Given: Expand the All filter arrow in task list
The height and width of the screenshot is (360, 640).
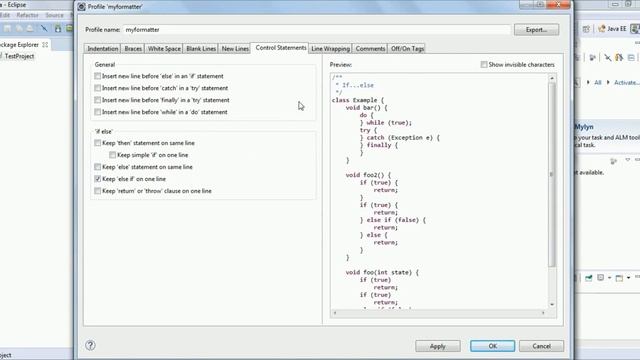Looking at the screenshot, I should [x=588, y=82].
